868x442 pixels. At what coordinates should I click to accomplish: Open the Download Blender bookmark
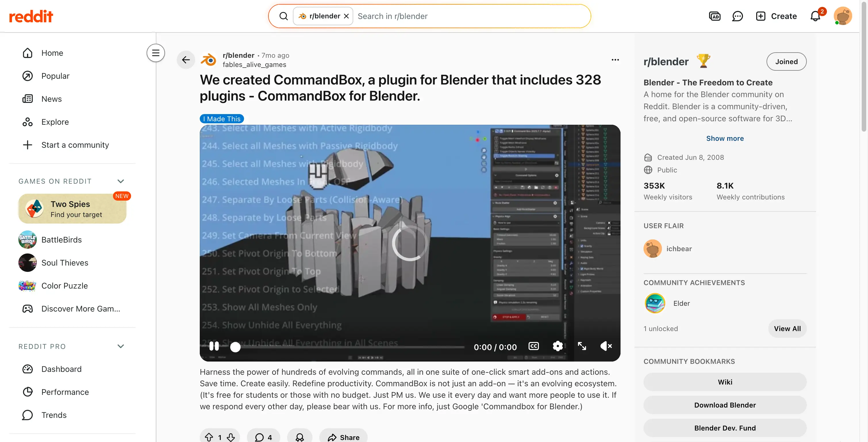click(725, 405)
